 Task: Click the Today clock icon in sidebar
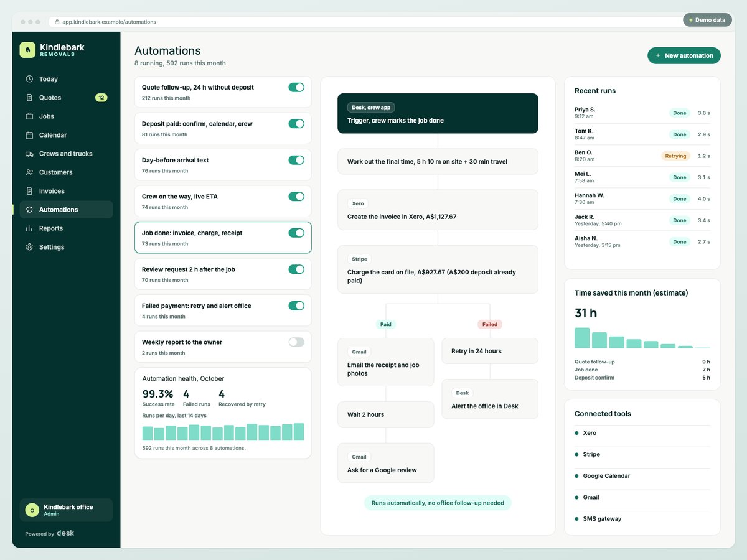(29, 79)
